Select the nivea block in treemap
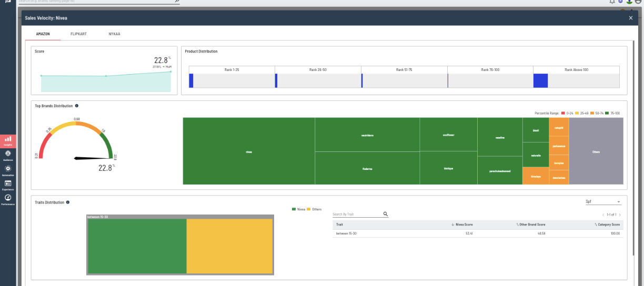644x286 pixels. tap(249, 151)
